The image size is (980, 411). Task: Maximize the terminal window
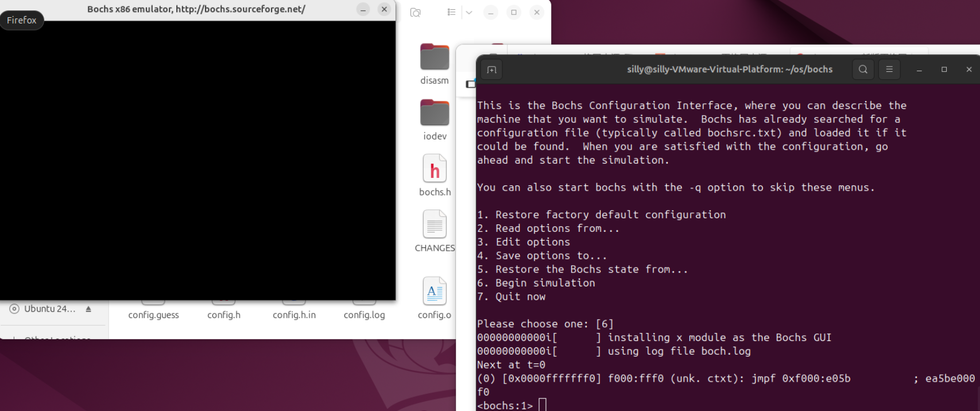[x=944, y=69]
